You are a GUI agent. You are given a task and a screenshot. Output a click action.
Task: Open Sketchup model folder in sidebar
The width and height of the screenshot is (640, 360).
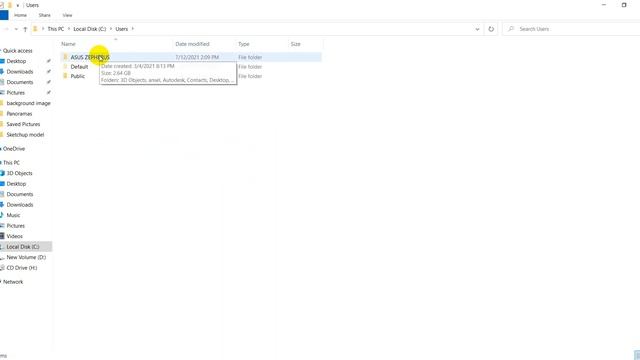(25, 135)
